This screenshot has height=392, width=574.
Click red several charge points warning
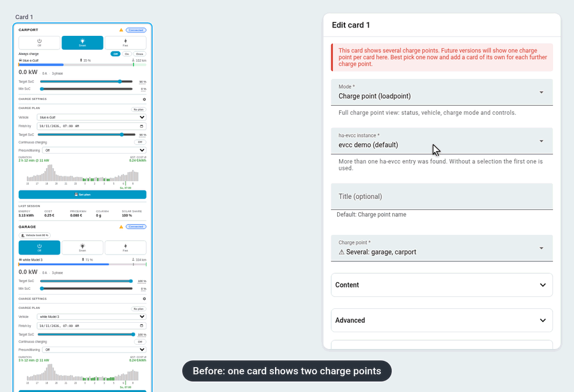click(x=442, y=57)
